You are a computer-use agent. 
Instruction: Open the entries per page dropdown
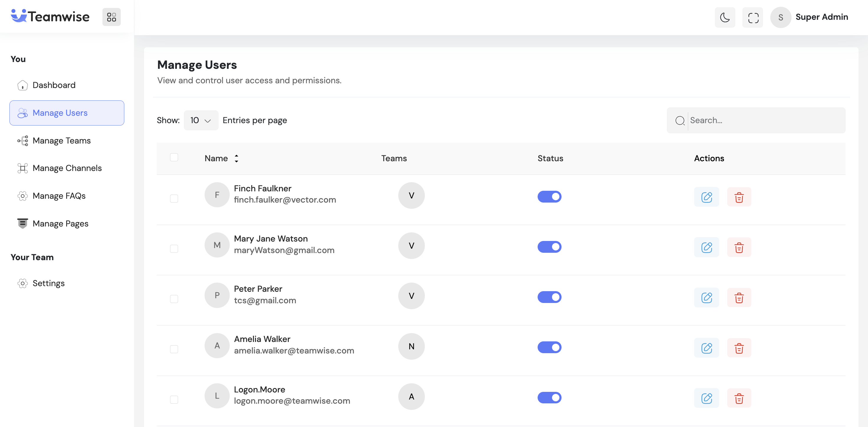201,120
